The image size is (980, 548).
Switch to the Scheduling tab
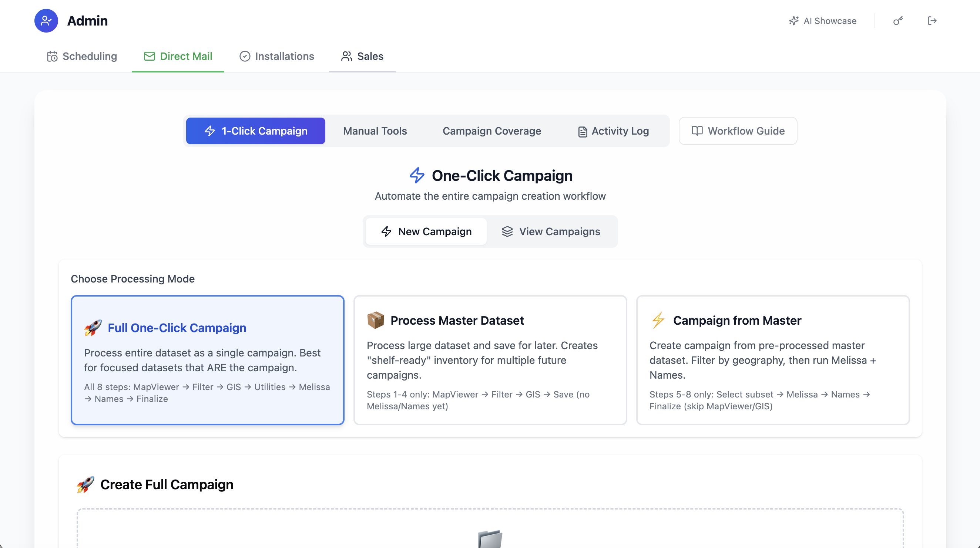pos(82,56)
